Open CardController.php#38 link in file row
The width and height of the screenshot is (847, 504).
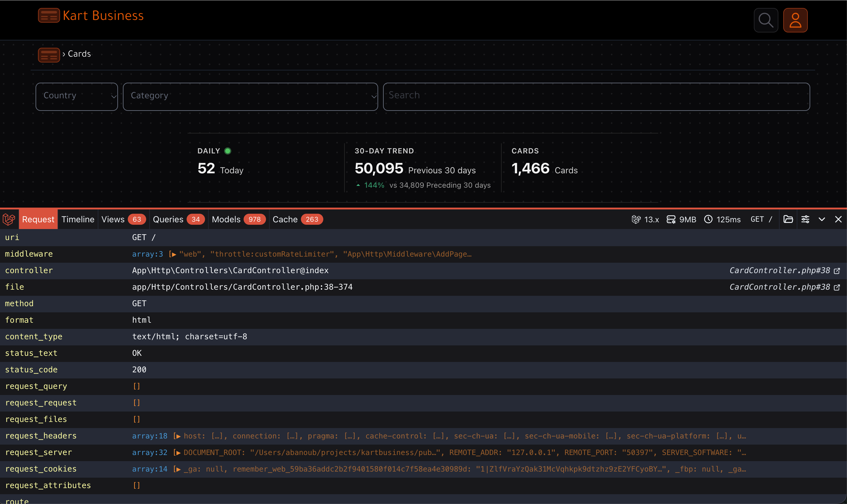(x=780, y=287)
